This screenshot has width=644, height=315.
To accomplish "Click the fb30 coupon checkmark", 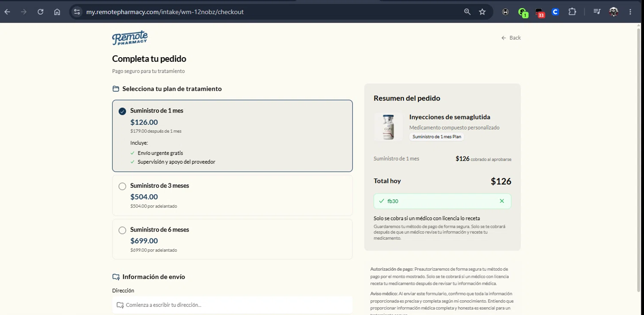I will tap(381, 201).
